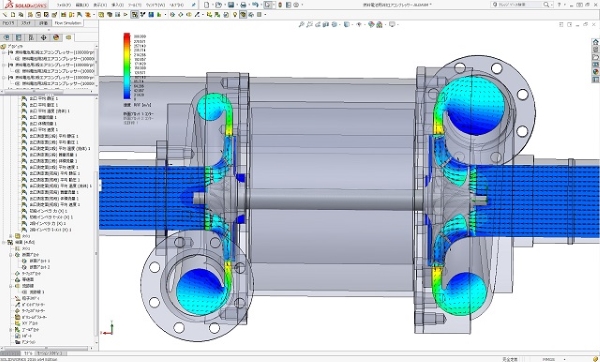This screenshot has height=362, width=600.
Task: Click the New document icon
Action: pos(207,5)
